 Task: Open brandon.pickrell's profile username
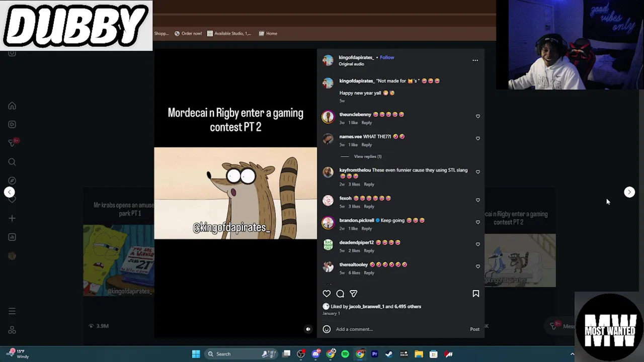[x=357, y=220]
